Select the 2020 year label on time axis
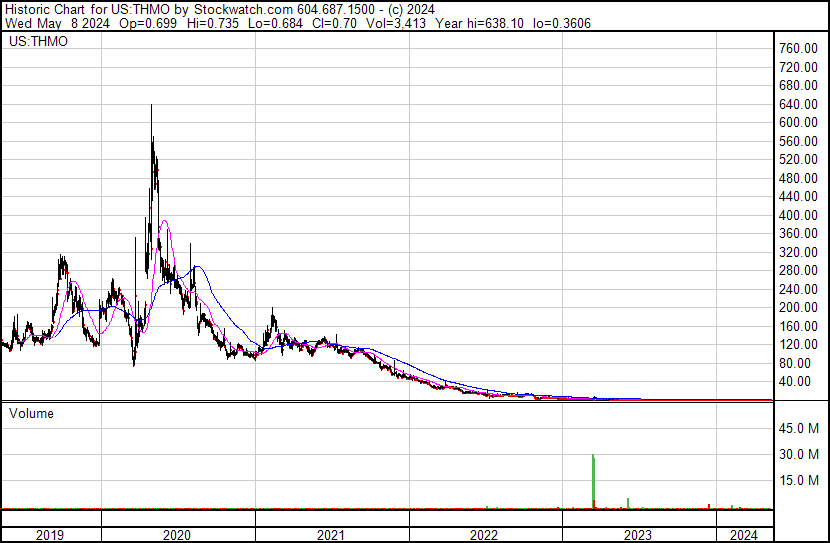The image size is (830, 543). [177, 535]
